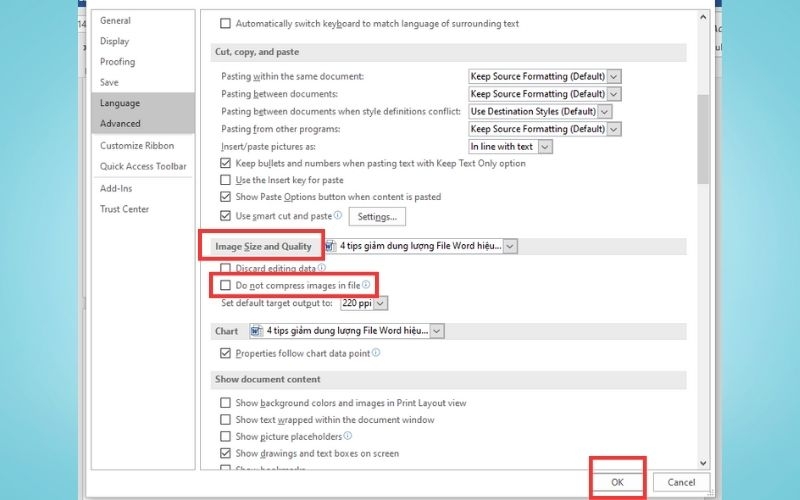
Task: Click Word document icon in Image Size dropdown
Action: (331, 246)
